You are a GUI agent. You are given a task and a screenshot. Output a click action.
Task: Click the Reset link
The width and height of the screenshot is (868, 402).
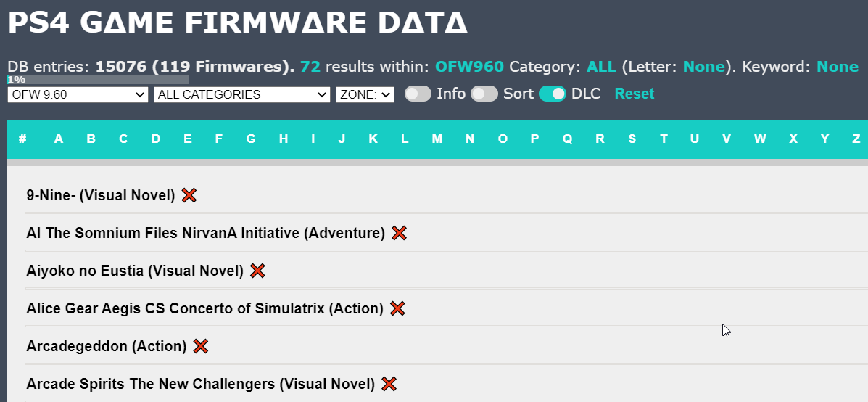[x=635, y=94]
